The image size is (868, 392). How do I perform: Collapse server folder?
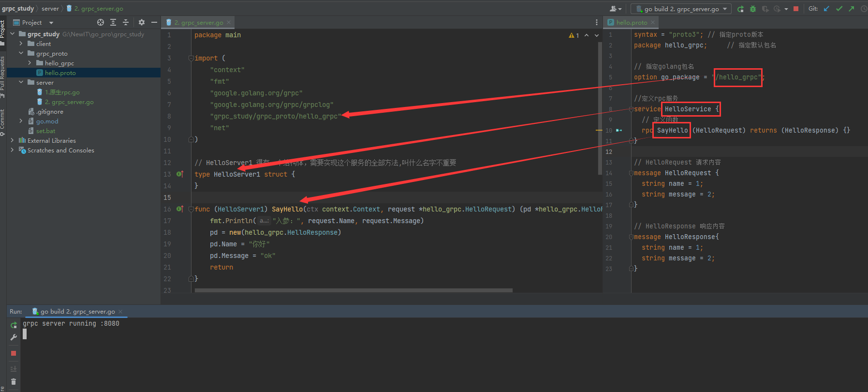21,82
